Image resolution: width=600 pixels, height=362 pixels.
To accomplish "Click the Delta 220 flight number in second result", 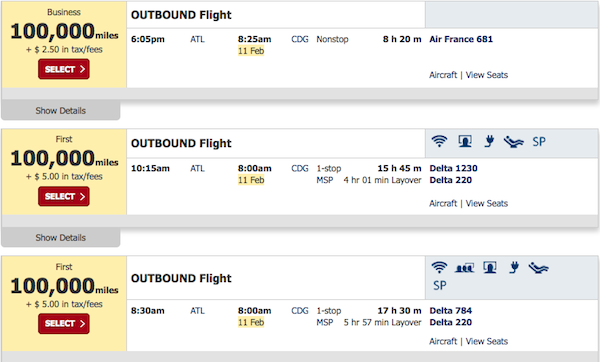I will pyautogui.click(x=451, y=180).
